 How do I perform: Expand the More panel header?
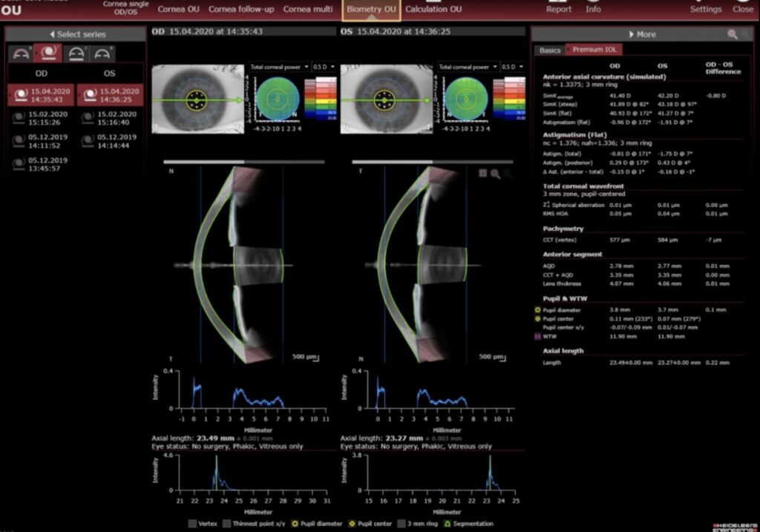tap(641, 34)
